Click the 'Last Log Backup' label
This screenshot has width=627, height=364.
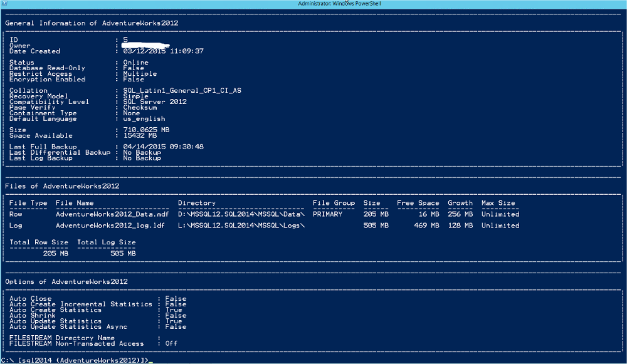tap(41, 158)
